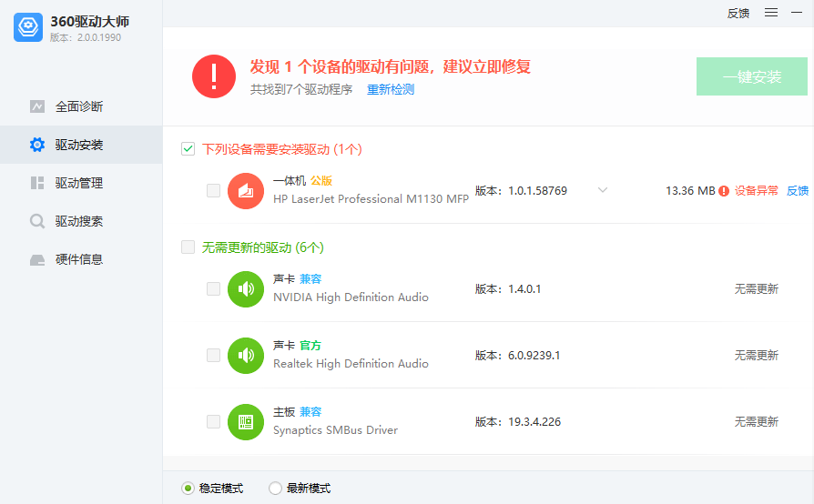Check the Synaptics SMBus Driver checkbox
Image resolution: width=814 pixels, height=504 pixels.
coord(213,421)
